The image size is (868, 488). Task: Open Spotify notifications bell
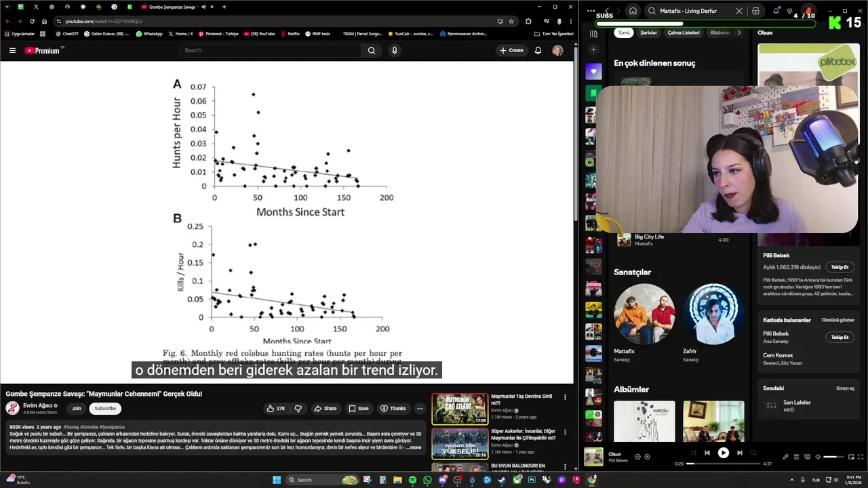click(x=776, y=11)
